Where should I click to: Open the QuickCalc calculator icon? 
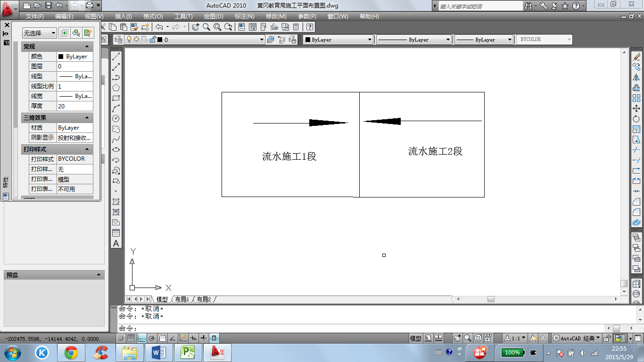point(296,27)
